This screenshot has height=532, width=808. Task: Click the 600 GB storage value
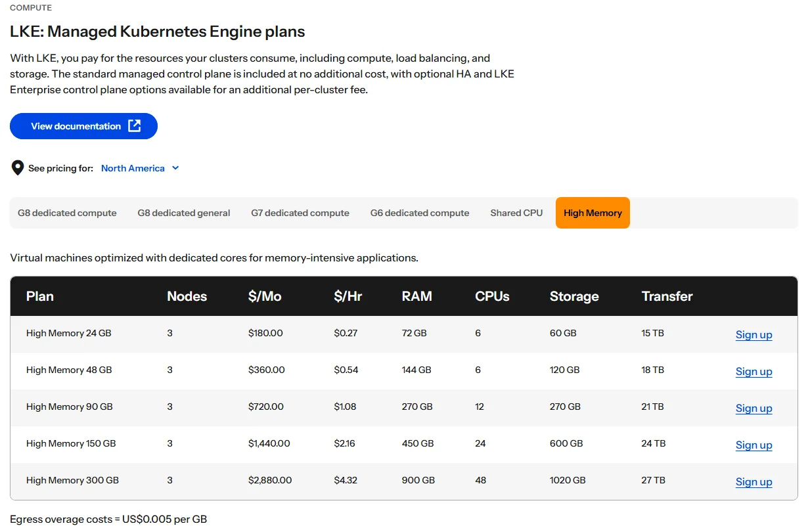(x=566, y=443)
